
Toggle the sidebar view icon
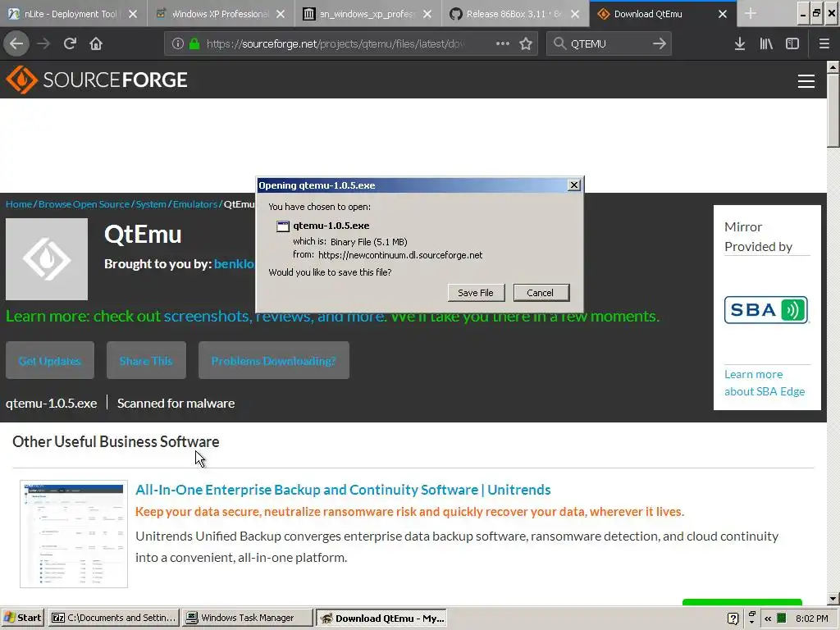(792, 43)
